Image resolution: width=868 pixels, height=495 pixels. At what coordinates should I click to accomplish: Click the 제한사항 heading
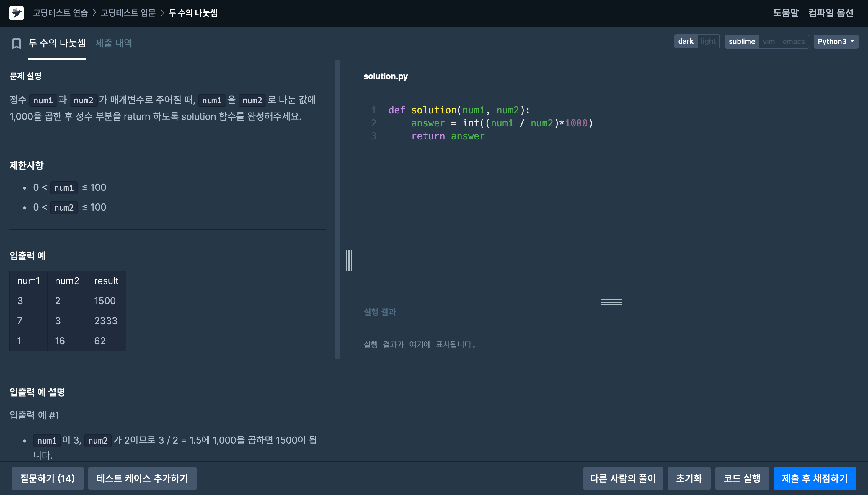point(27,165)
